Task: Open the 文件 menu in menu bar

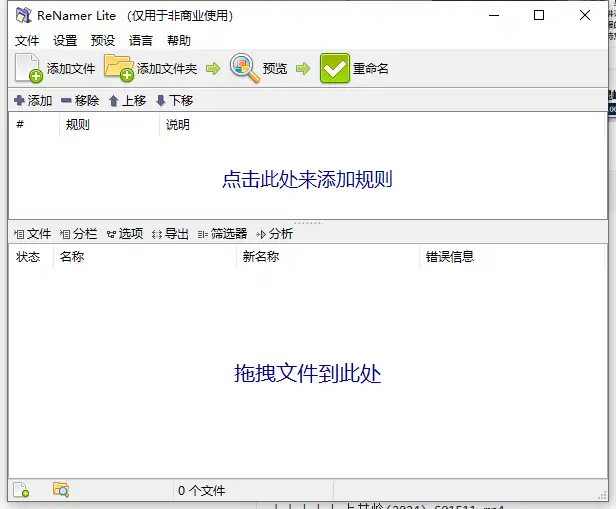Action: coord(27,40)
